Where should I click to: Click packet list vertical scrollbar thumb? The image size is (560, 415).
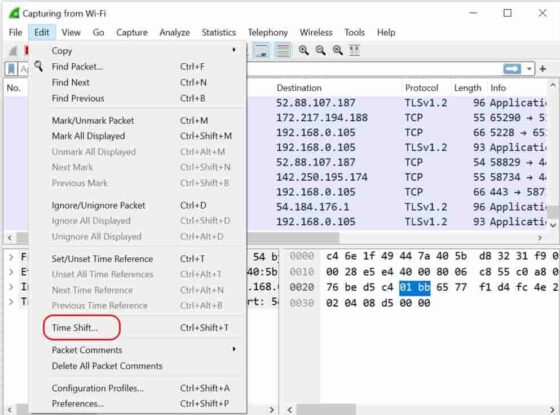[554, 212]
